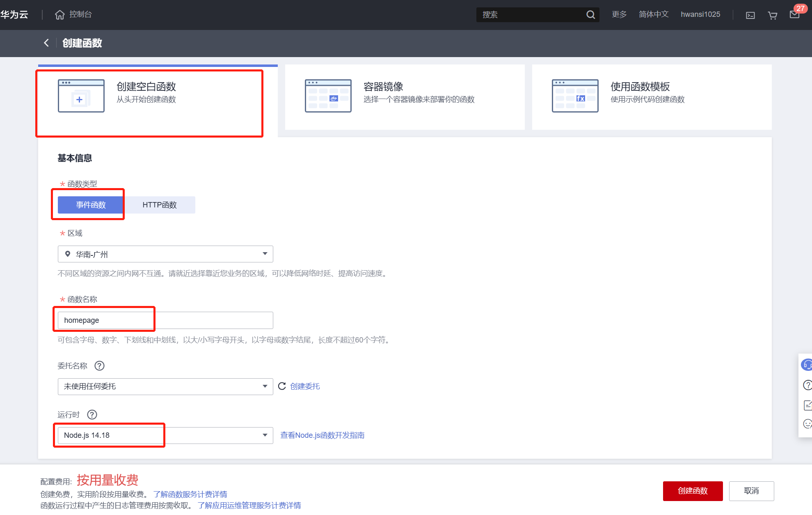Click the red 创建函数 button
Viewport: 812px width, 515px height.
click(x=693, y=491)
